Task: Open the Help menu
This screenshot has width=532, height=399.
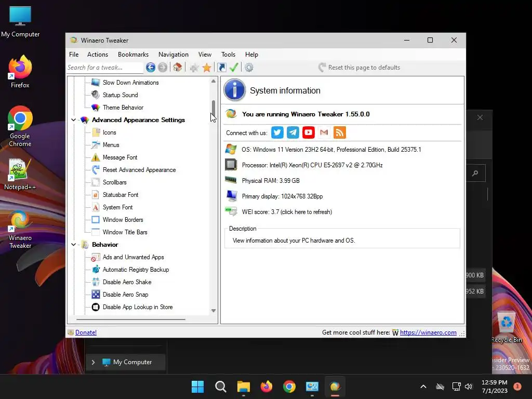Action: coord(251,55)
